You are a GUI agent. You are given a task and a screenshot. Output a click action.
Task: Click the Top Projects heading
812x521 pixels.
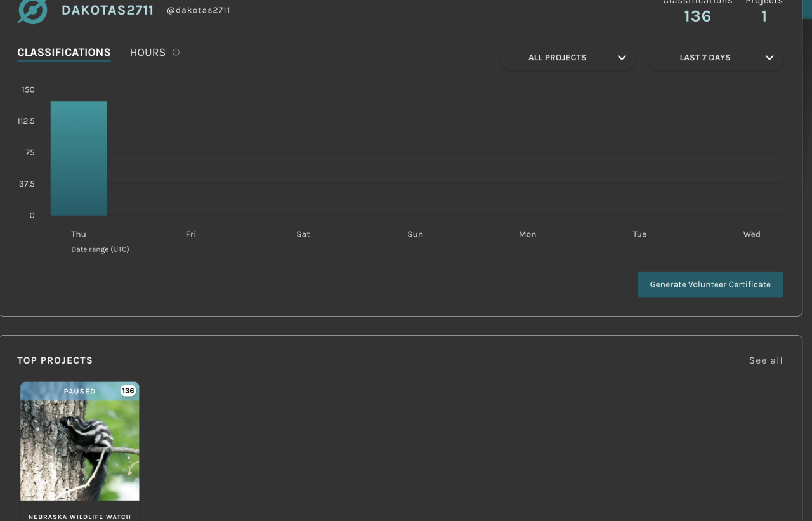pos(55,360)
